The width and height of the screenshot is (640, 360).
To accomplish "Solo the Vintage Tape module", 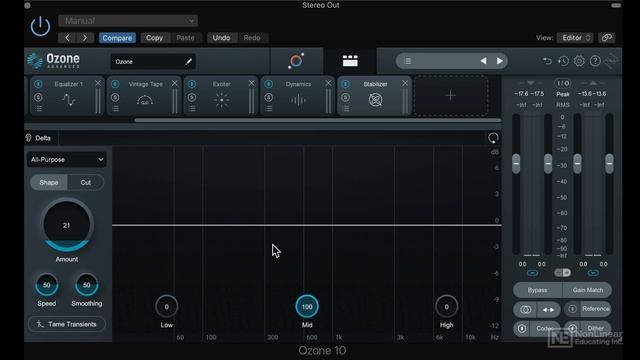I will tap(115, 97).
